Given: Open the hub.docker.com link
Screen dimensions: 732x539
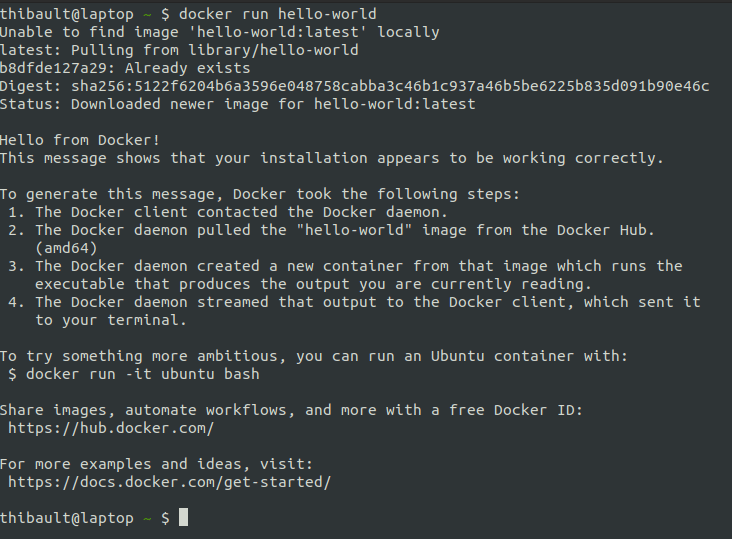Looking at the screenshot, I should click(111, 428).
